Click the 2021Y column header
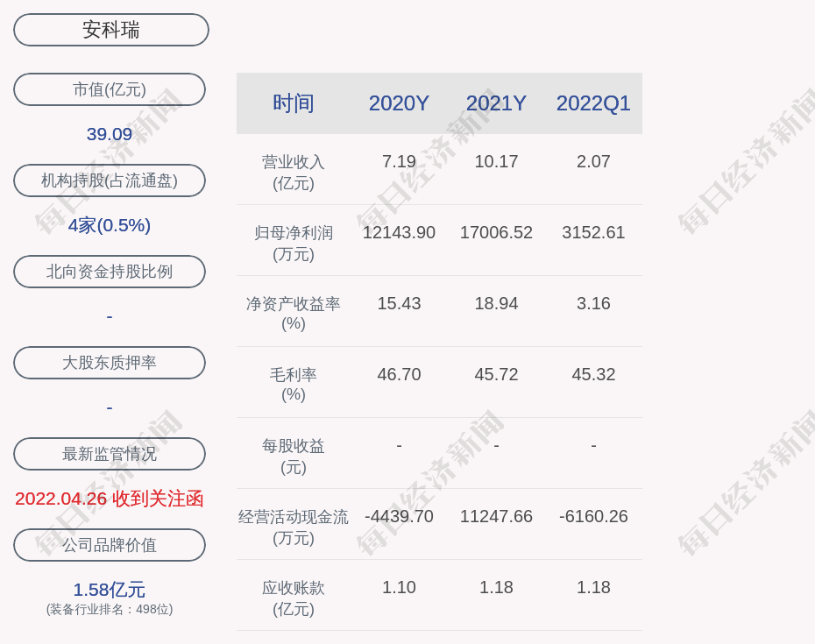 [496, 103]
